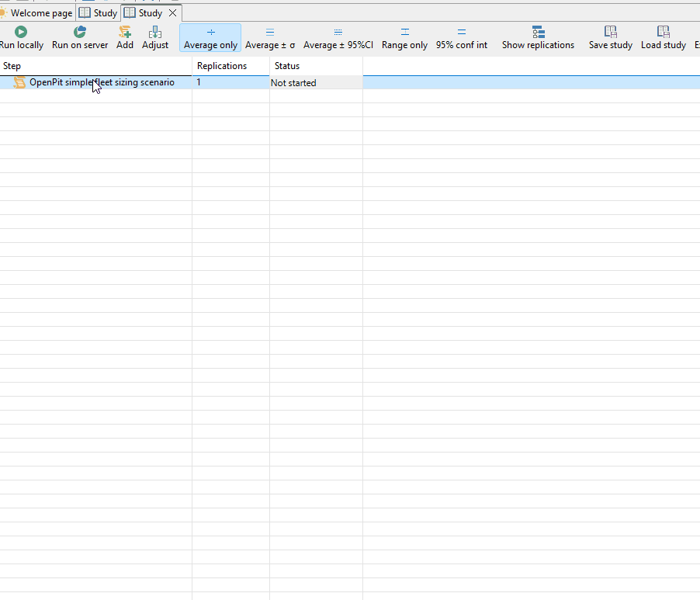The height and width of the screenshot is (600, 700).
Task: Click the scenario scroll icon in the step row
Action: coord(19,82)
